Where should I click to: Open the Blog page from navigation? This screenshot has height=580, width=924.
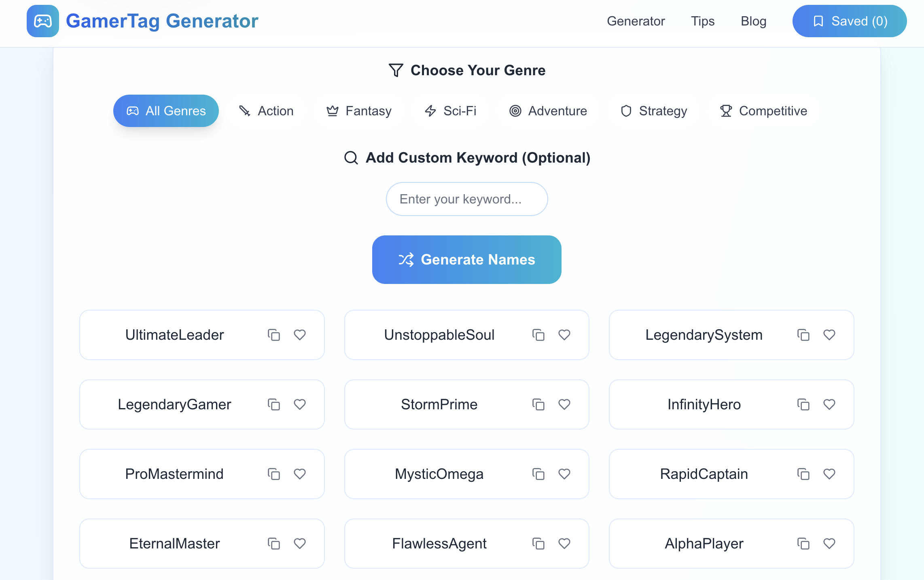[x=753, y=21]
